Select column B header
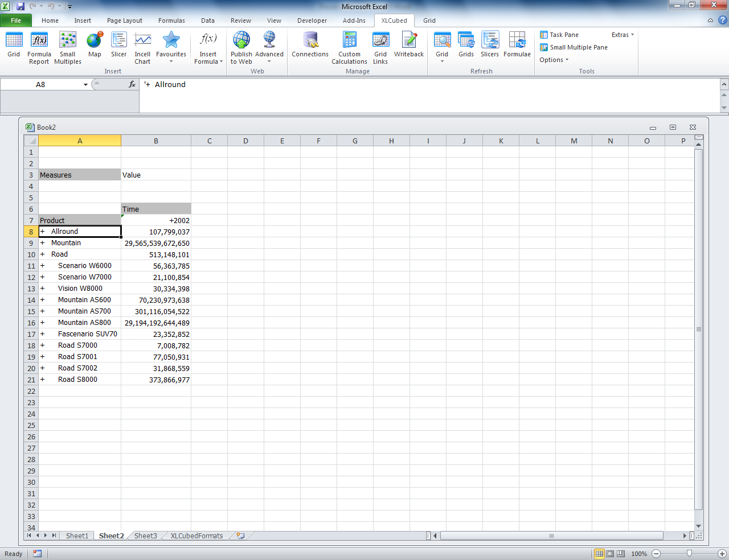Viewport: 729px width, 560px height. (x=156, y=141)
